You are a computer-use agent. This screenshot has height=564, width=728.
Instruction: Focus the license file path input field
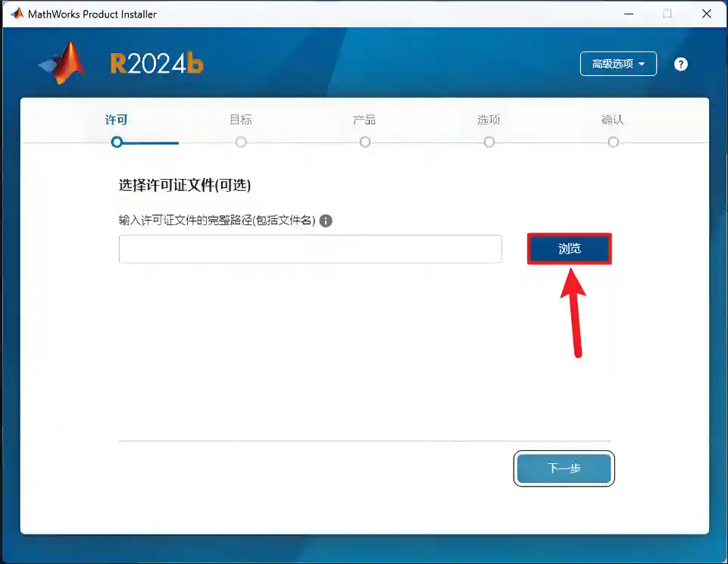coord(310,249)
